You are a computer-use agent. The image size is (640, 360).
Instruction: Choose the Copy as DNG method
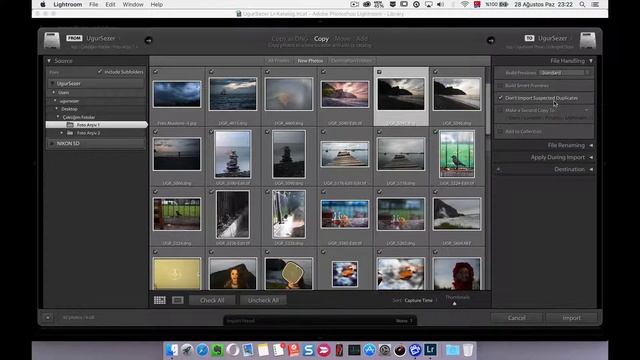point(290,39)
